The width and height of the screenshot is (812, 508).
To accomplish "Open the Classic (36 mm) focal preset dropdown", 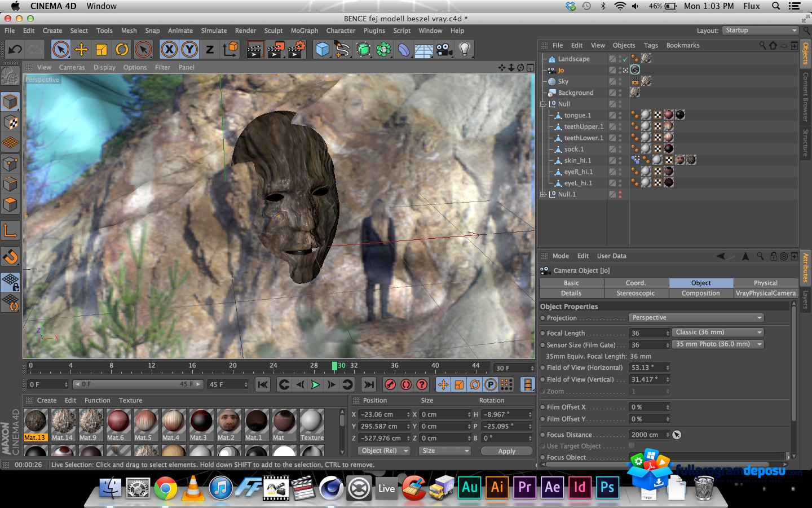I will point(718,332).
